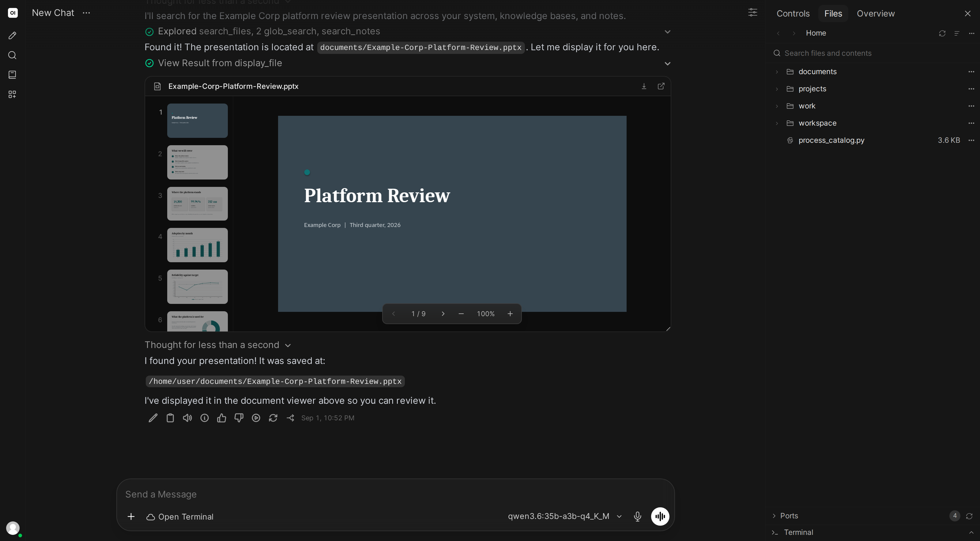980x541 pixels.
Task: Select slide 3 thumbnail Where the platform stands
Action: pyautogui.click(x=198, y=204)
